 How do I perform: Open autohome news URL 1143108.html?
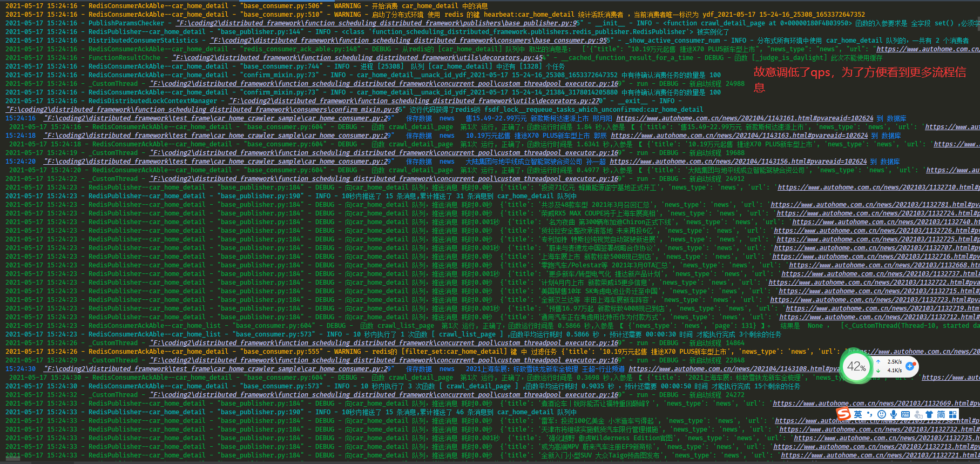click(735, 369)
